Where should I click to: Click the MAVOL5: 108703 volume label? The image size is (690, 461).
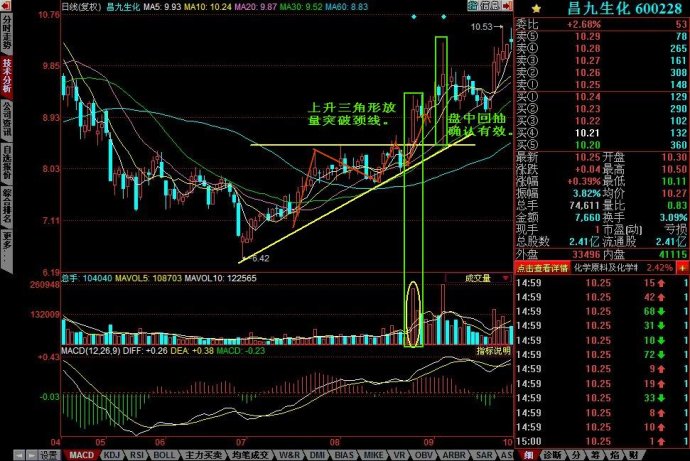click(x=149, y=278)
